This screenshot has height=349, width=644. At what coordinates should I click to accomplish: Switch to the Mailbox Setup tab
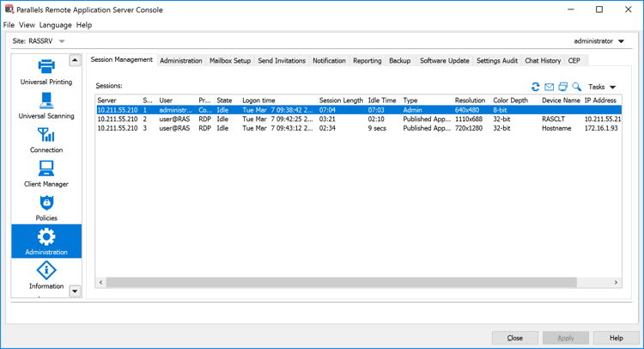(230, 60)
